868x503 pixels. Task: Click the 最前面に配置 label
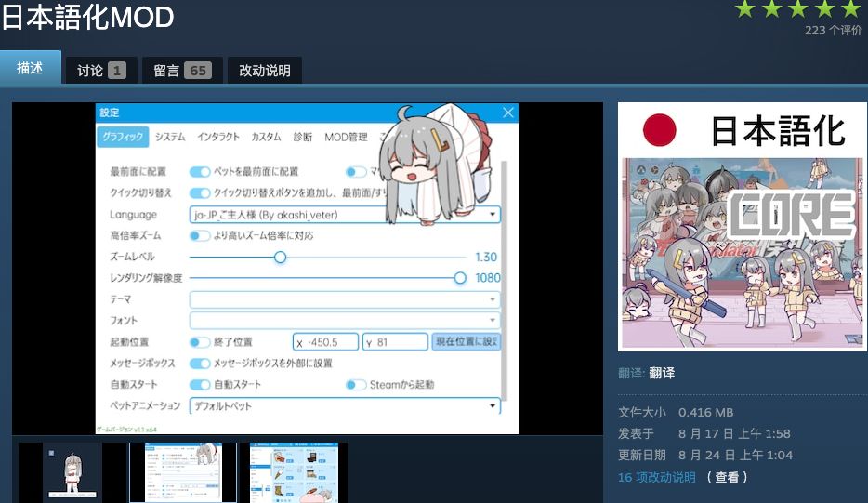[138, 172]
